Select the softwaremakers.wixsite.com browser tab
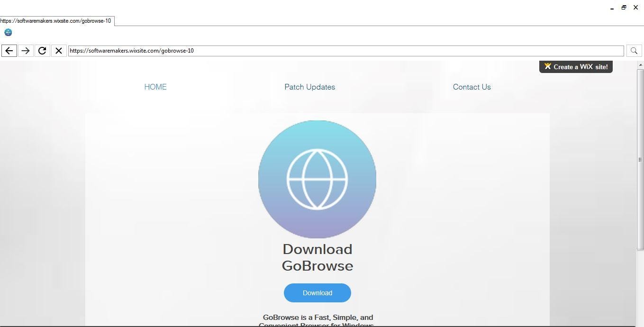 [x=57, y=21]
